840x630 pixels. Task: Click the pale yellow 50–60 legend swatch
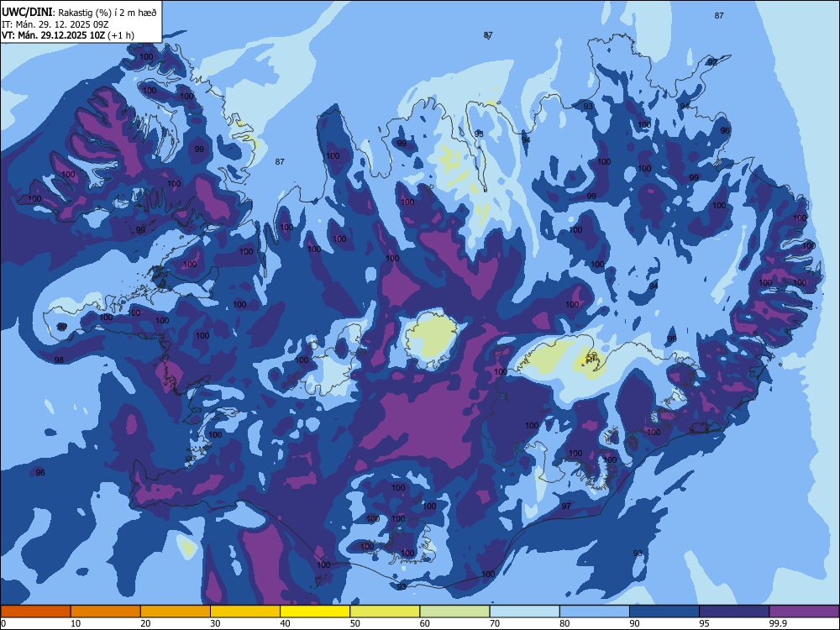tap(386, 612)
